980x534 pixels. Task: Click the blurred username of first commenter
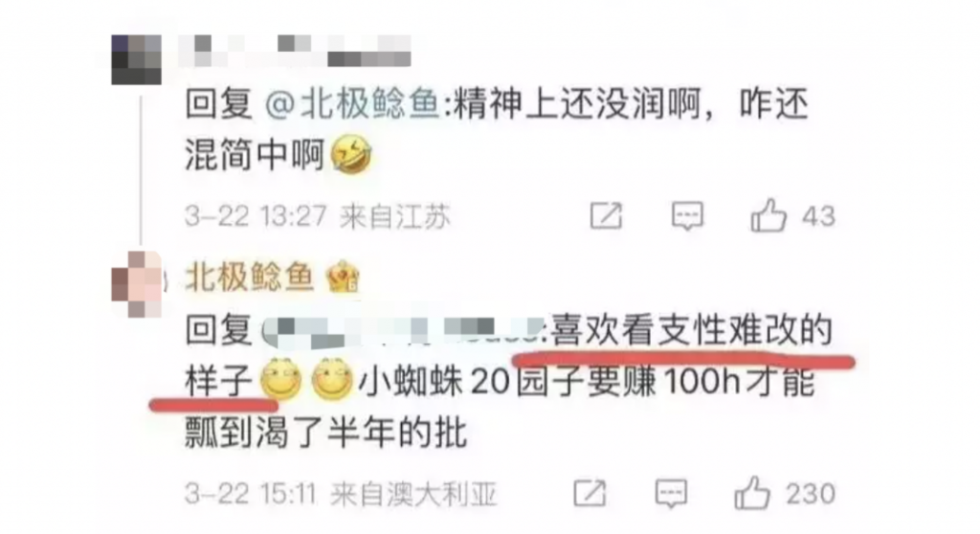coord(295,51)
